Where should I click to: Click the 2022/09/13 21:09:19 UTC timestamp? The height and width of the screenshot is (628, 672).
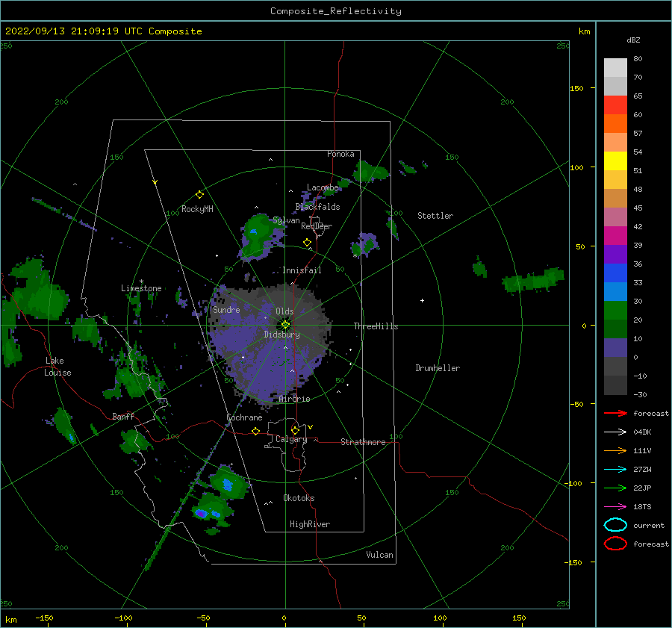74,31
